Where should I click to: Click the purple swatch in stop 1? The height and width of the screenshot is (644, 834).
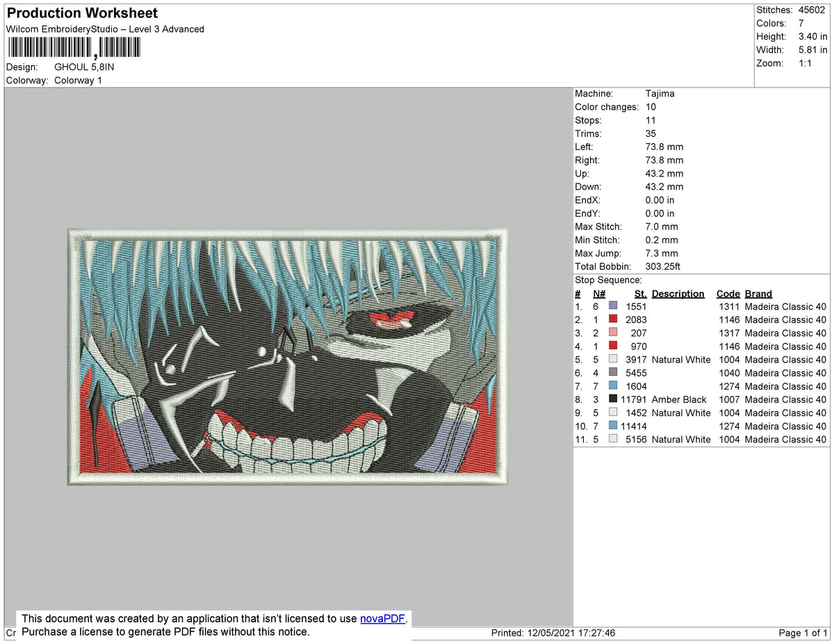point(613,306)
